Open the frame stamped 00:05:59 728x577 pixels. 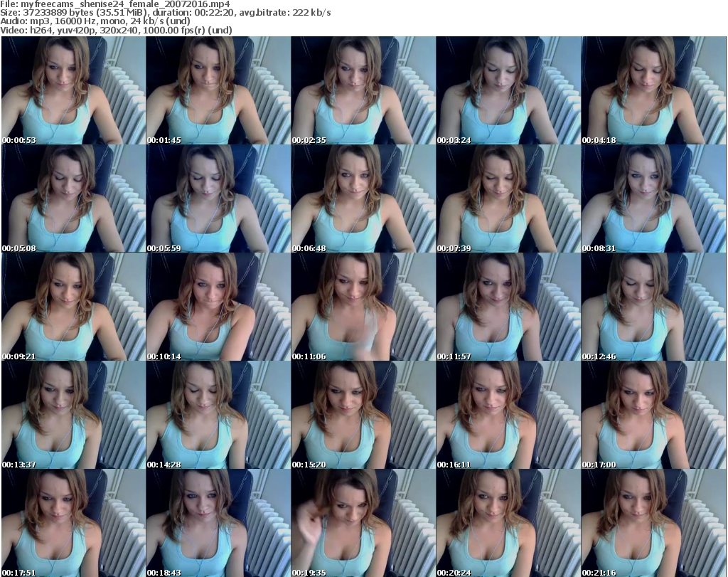click(218, 198)
